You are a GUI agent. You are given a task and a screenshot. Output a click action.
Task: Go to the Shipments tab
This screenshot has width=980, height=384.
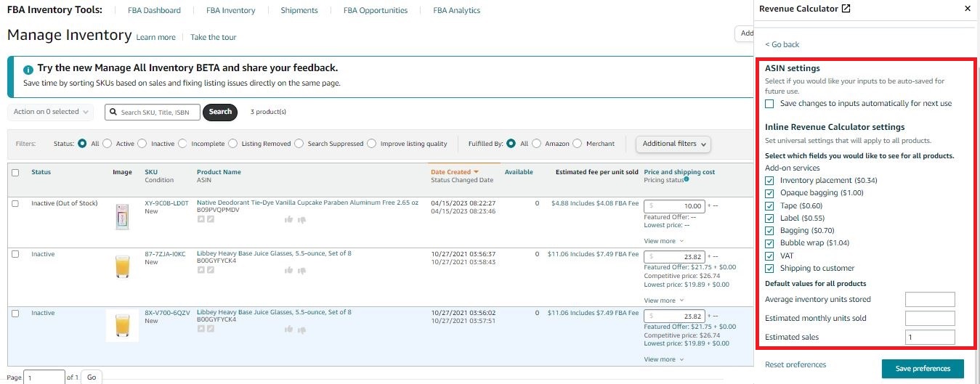click(x=299, y=11)
